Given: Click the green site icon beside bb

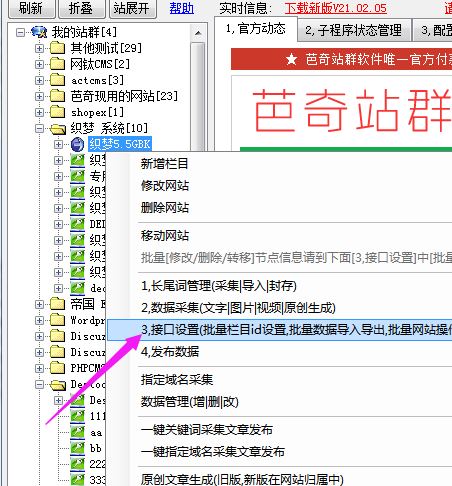Looking at the screenshot, I should point(77,448).
